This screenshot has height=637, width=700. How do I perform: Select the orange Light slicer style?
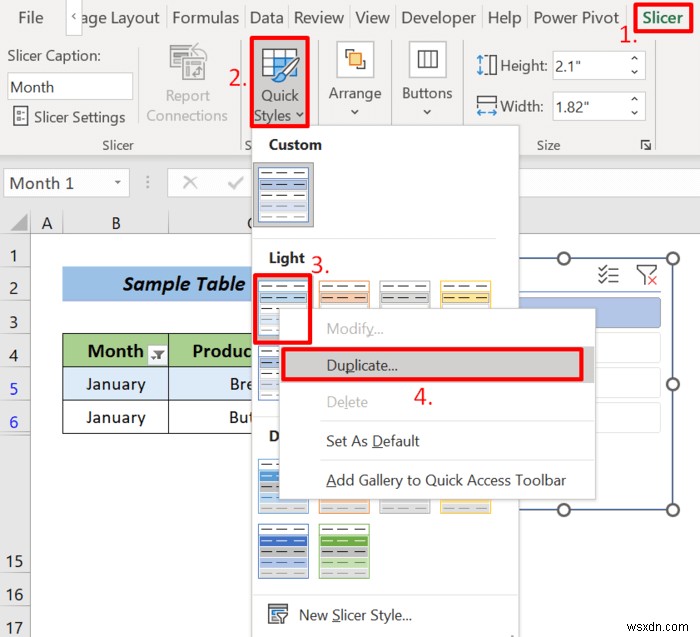pos(344,294)
